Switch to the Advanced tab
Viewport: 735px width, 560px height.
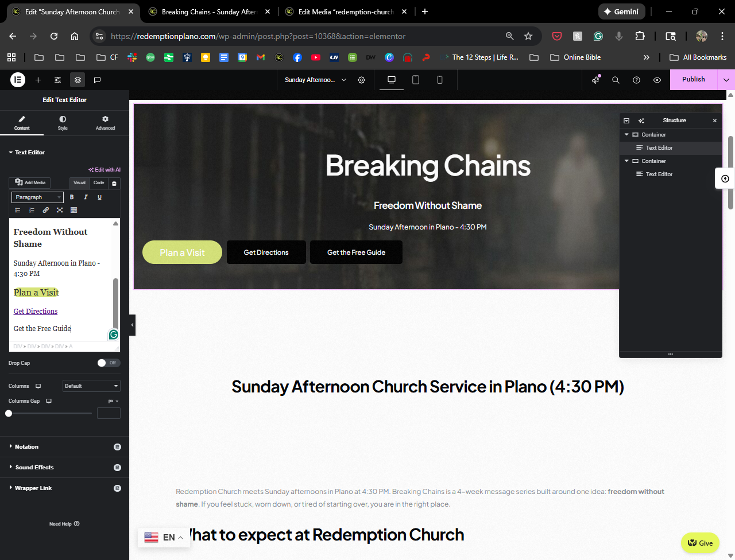point(105,123)
